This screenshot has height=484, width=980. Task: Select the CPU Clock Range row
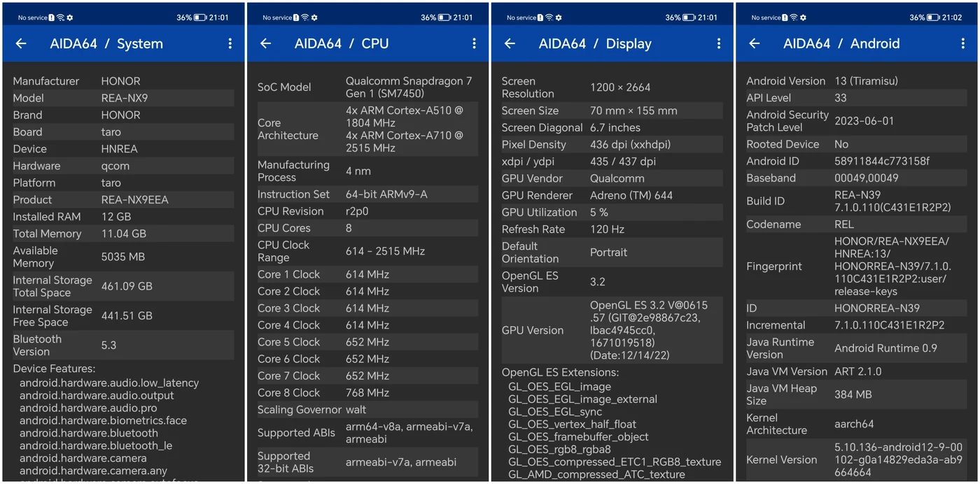pyautogui.click(x=367, y=251)
